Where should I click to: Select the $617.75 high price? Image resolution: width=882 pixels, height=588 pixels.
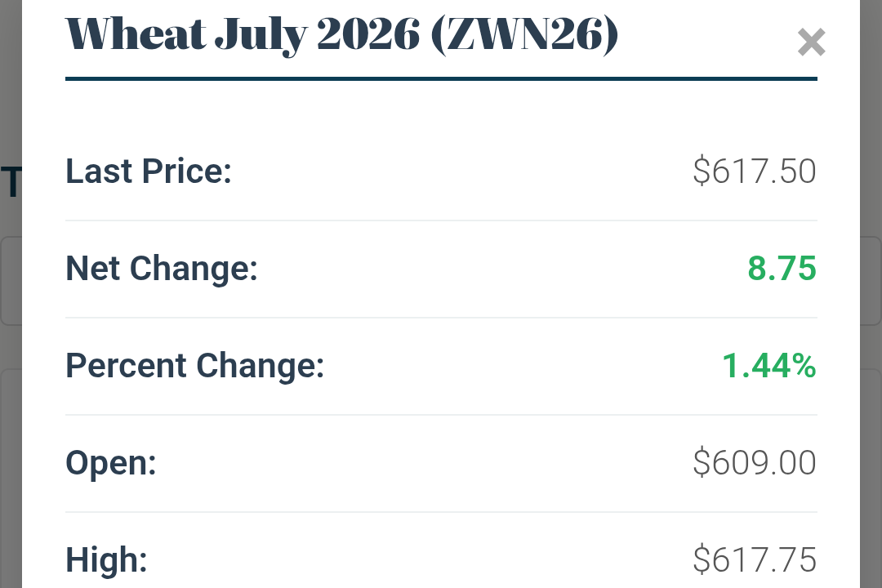755,560
